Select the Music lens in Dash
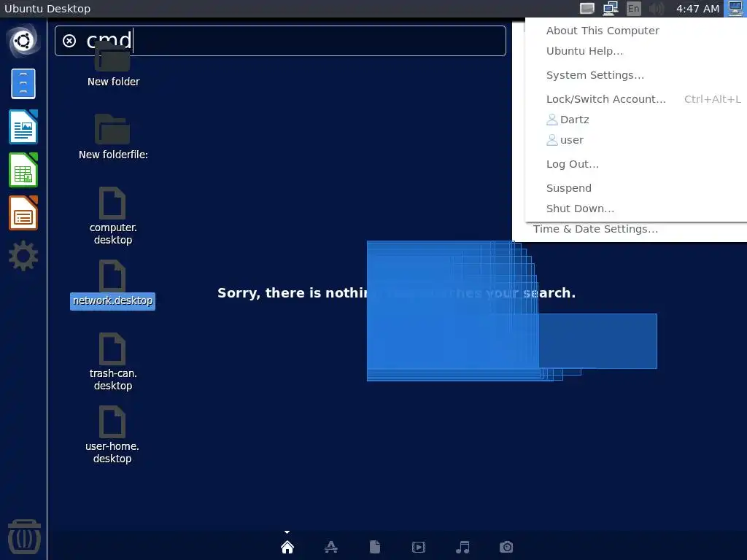Image resolution: width=747 pixels, height=560 pixels. point(462,547)
